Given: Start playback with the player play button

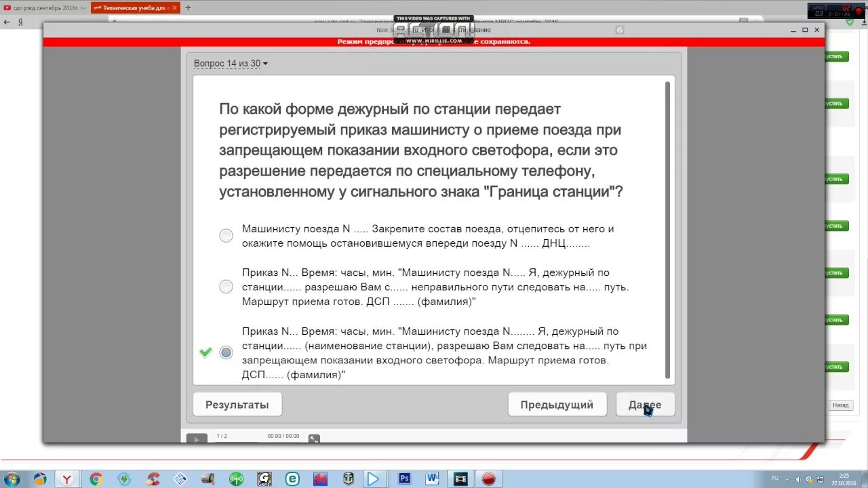Looking at the screenshot, I should 197,439.
